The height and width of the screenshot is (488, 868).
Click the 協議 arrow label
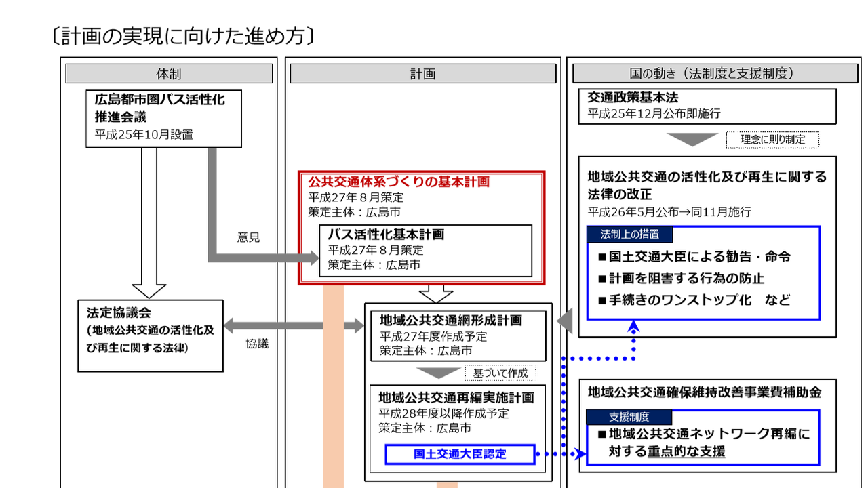point(257,344)
